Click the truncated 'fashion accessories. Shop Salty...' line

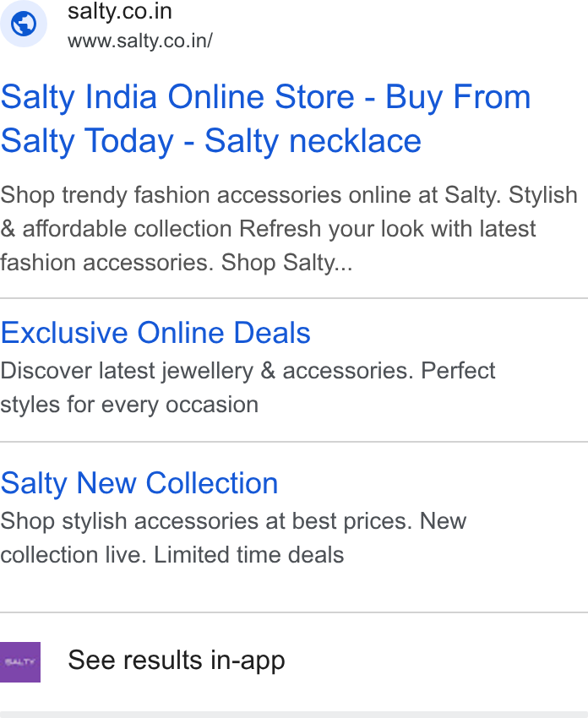pos(177,263)
